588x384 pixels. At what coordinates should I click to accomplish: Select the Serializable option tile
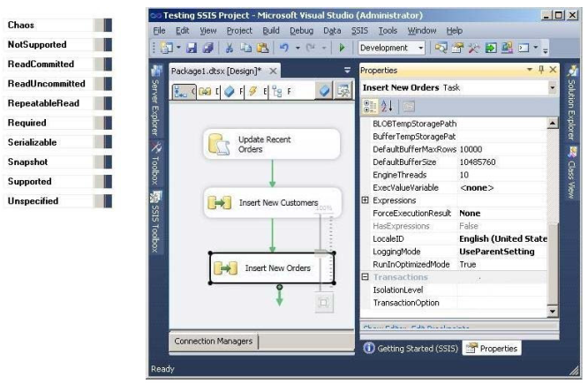tap(58, 142)
